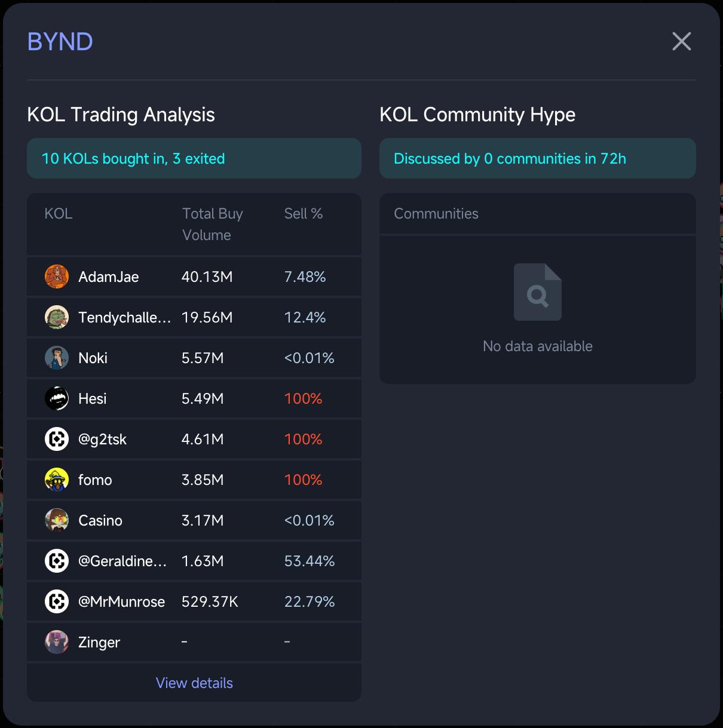723x728 pixels.
Task: Click the No data available document icon
Action: tap(537, 292)
